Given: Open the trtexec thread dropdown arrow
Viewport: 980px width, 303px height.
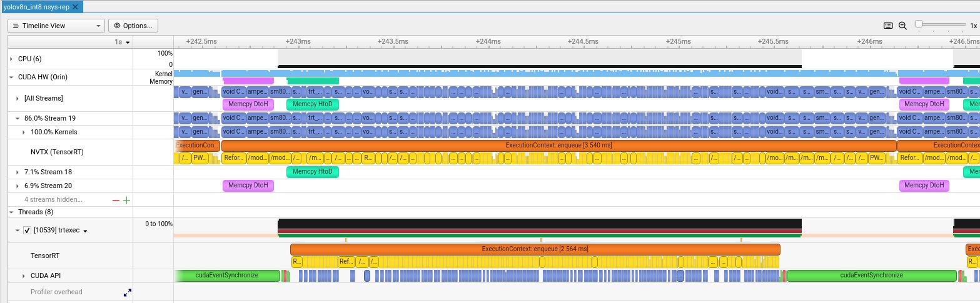Looking at the screenshot, I should (x=85, y=231).
